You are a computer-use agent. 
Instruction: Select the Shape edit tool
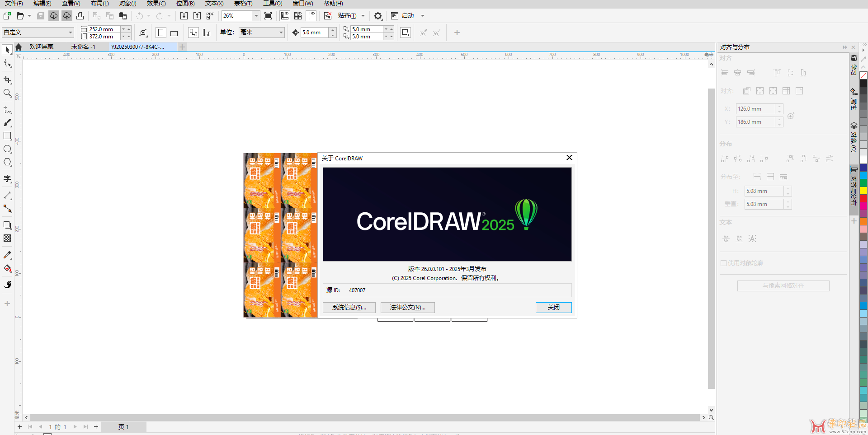point(7,64)
